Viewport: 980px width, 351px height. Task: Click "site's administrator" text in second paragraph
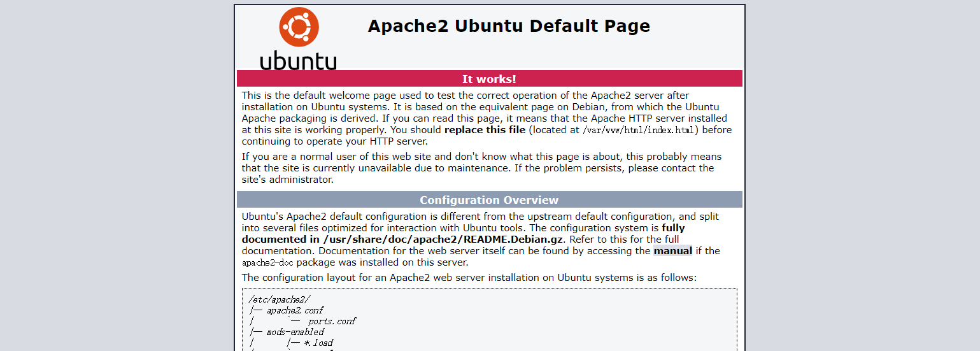point(287,180)
